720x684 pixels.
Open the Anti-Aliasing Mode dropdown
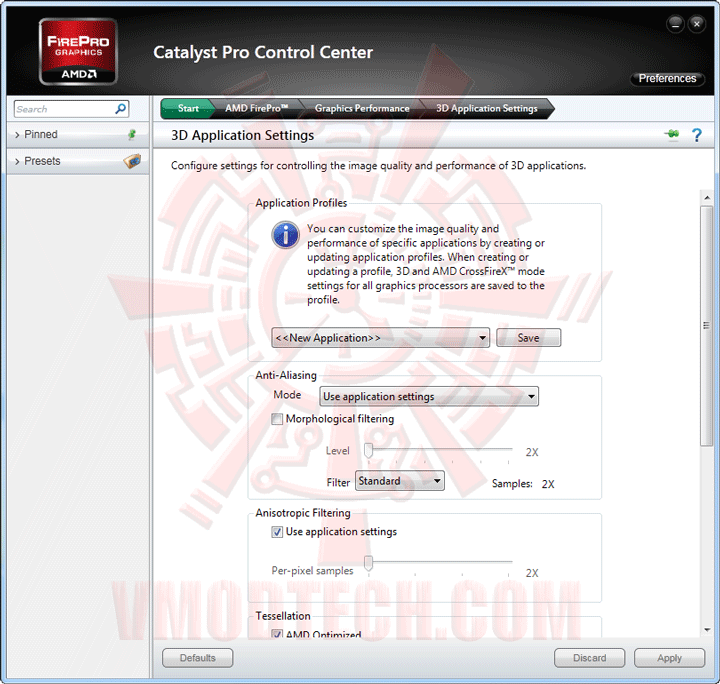pyautogui.click(x=429, y=396)
